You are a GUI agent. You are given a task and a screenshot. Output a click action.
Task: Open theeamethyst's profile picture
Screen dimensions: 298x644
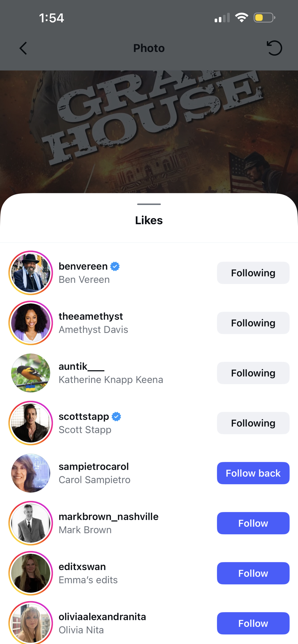(x=31, y=323)
